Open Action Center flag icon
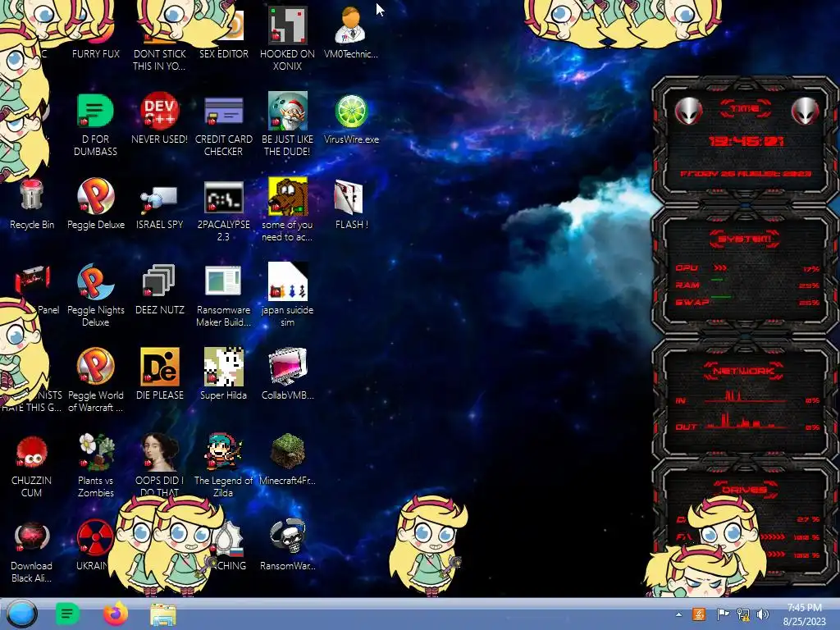Viewport: 840px width, 630px height. [x=723, y=614]
